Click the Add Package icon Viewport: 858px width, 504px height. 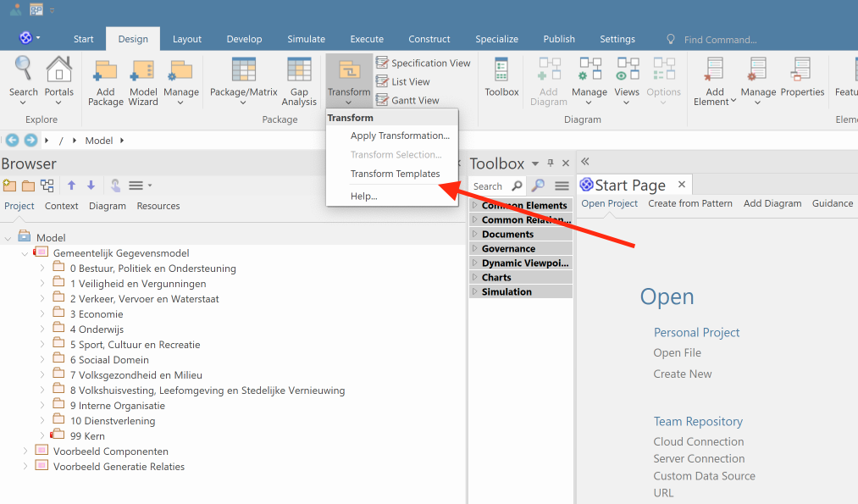point(105,73)
